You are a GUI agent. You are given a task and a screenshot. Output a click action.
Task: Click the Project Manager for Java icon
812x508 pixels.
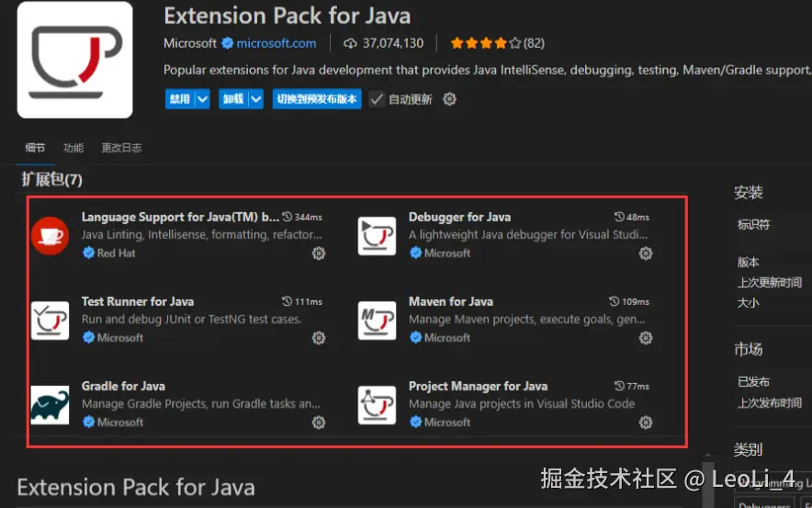(x=377, y=405)
